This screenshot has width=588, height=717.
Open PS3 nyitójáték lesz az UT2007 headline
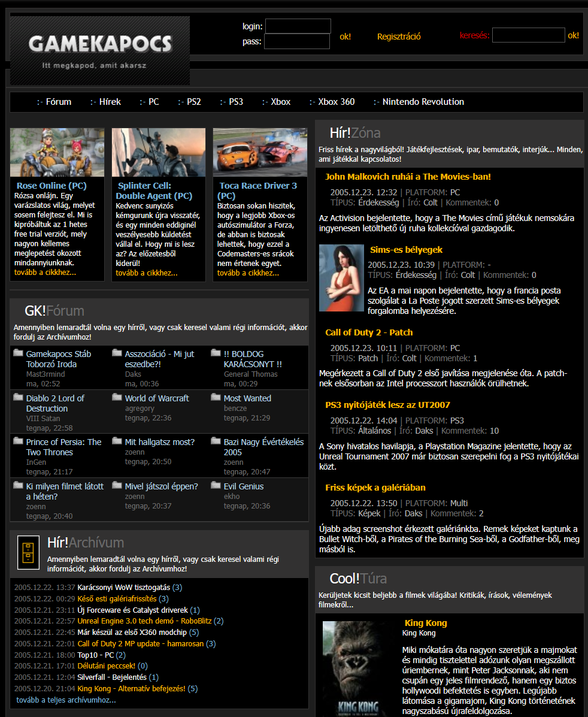coord(388,405)
